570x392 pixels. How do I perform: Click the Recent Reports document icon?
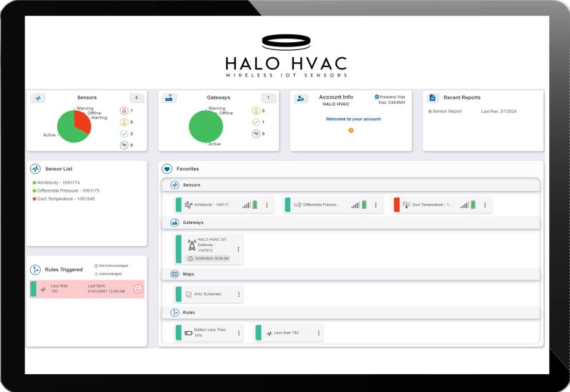432,97
